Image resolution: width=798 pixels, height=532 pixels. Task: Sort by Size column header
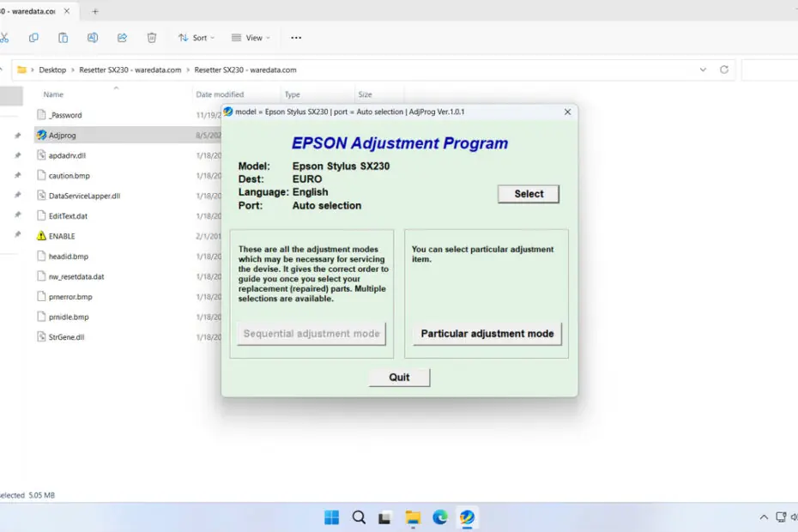tap(365, 94)
